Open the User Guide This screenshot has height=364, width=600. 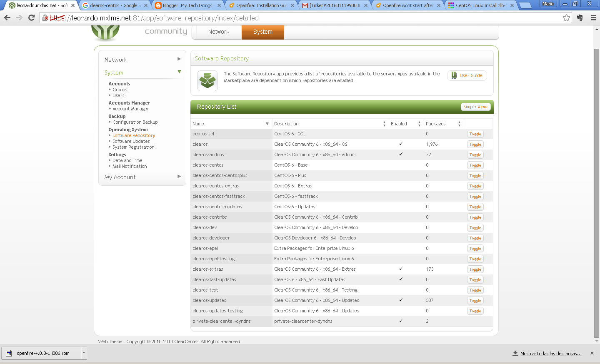(x=467, y=75)
